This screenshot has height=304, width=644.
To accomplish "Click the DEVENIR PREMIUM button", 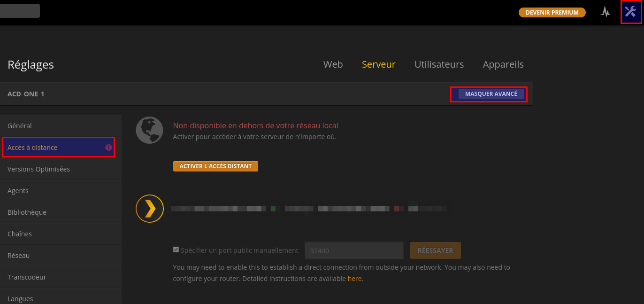I will pos(552,13).
